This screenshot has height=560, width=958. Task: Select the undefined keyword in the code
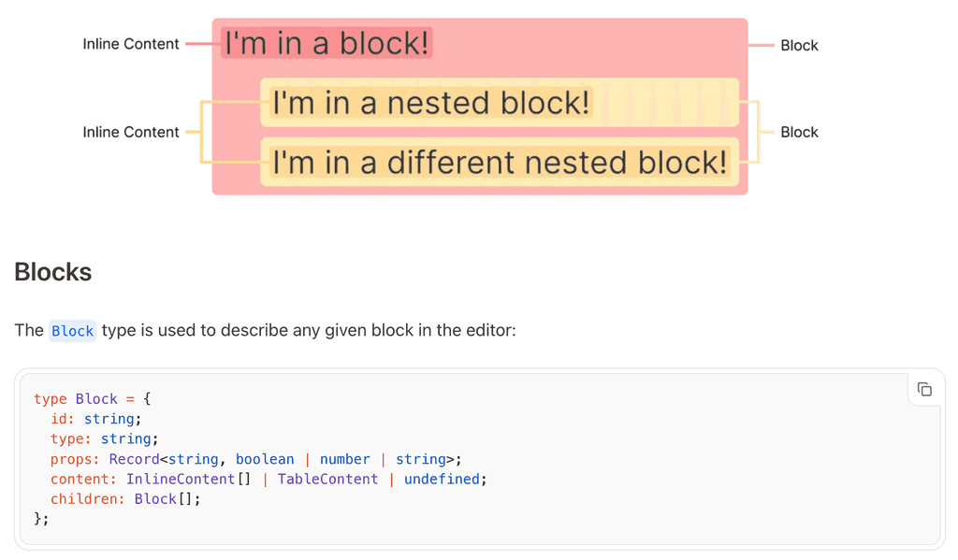(442, 479)
